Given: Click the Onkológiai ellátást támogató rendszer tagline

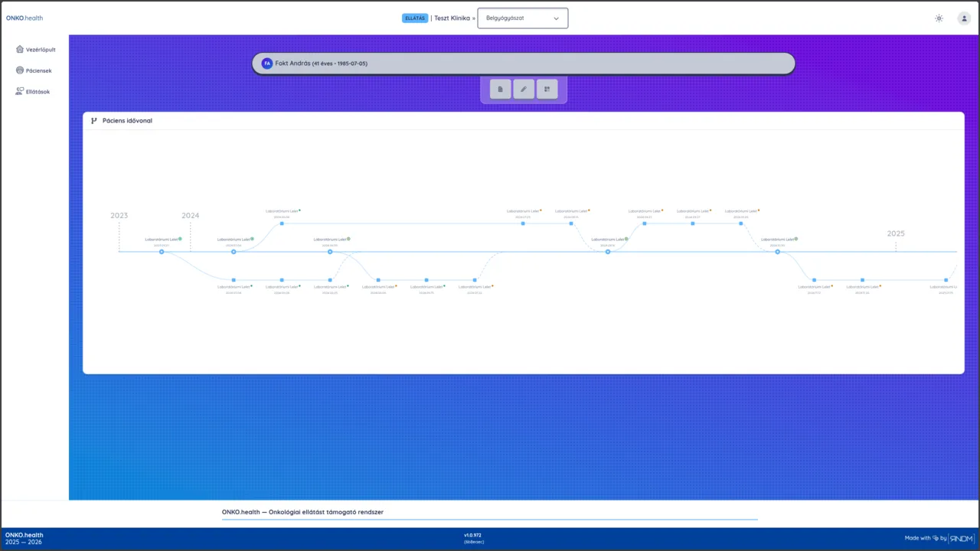Looking at the screenshot, I should tap(326, 512).
